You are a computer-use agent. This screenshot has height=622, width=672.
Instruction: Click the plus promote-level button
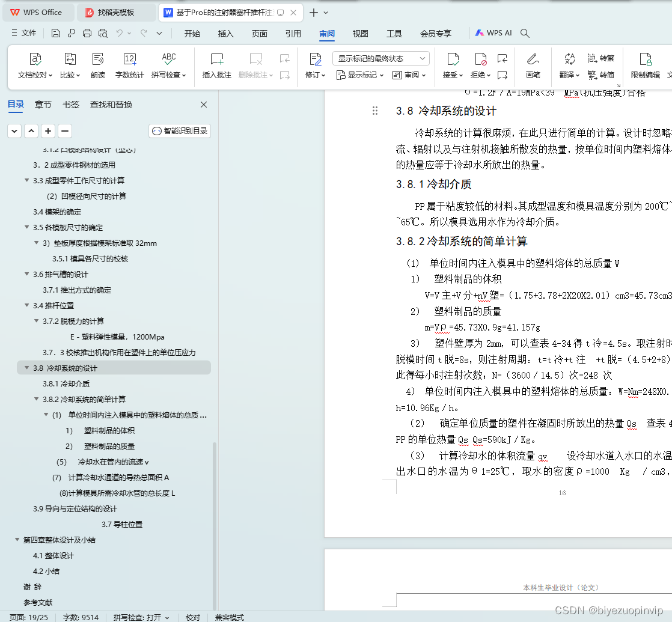click(48, 131)
